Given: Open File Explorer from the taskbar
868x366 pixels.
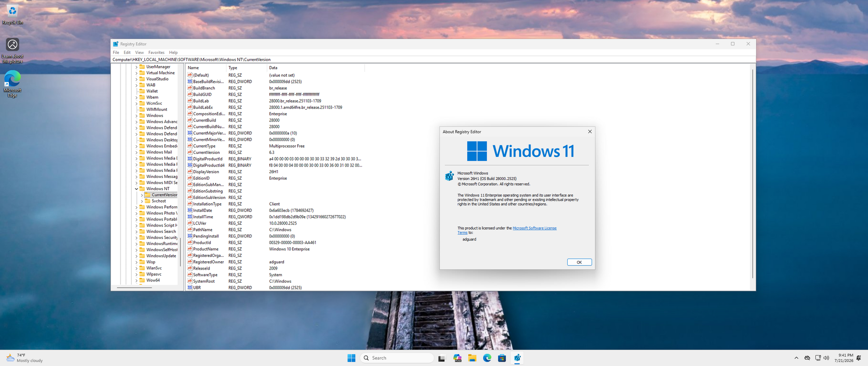Looking at the screenshot, I should click(472, 358).
